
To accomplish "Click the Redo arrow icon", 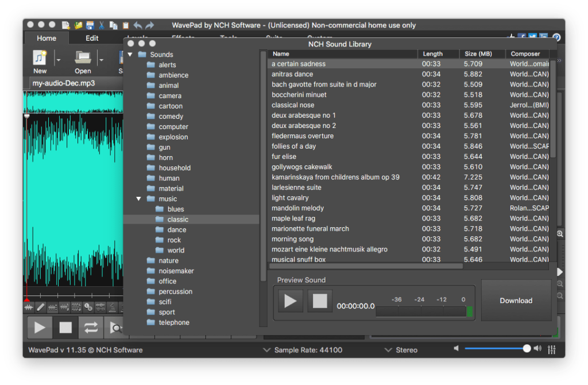I will (150, 25).
